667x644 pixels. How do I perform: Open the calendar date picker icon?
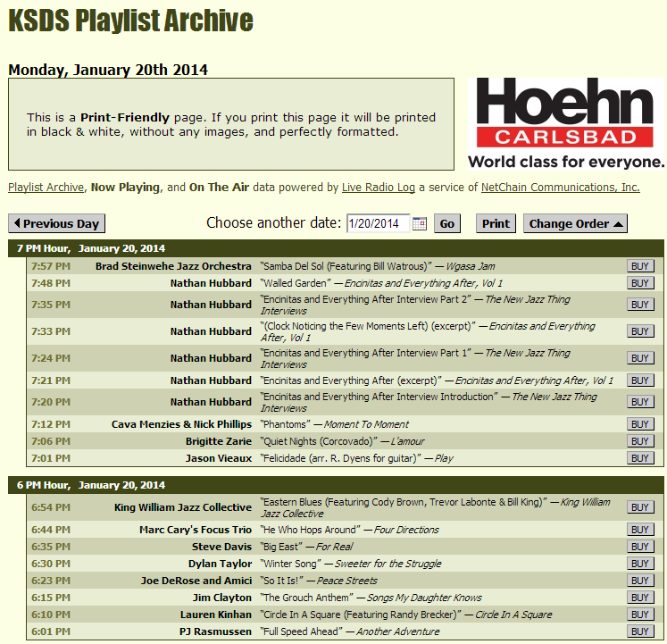tap(420, 223)
